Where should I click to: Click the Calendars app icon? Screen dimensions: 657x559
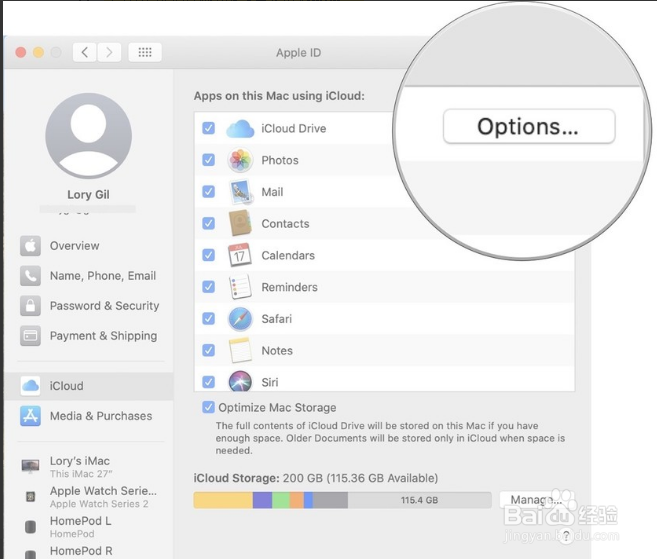[x=240, y=255]
